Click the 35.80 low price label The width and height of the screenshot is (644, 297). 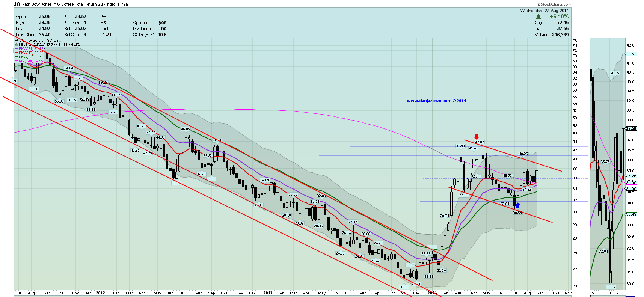176,183
